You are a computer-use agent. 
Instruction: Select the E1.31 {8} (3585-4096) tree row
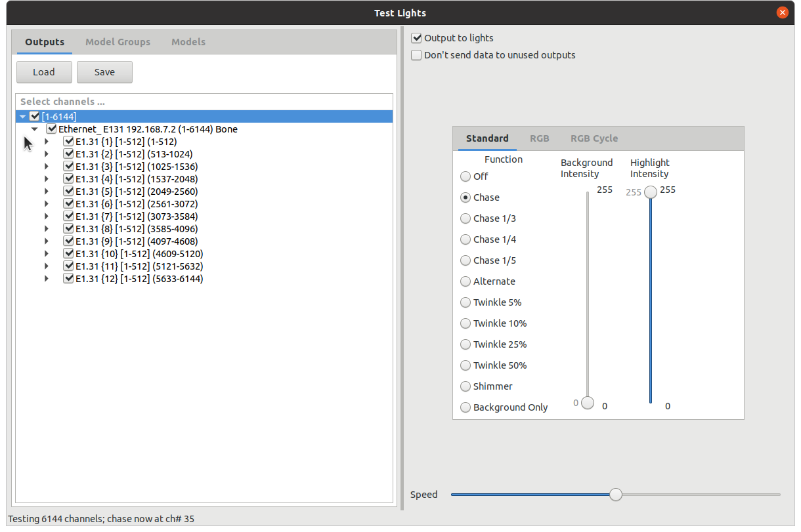click(x=137, y=229)
